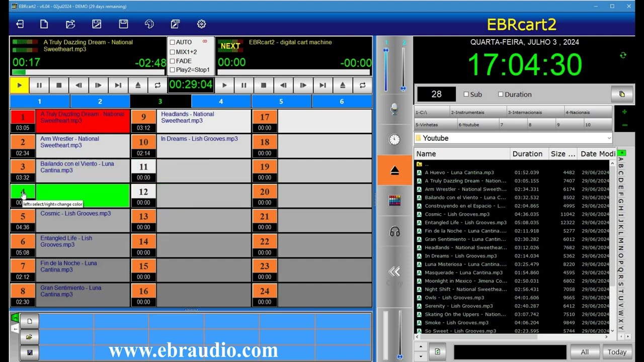Click the green refresh icon beside the clock
Image resolution: width=644 pixels, height=362 pixels.
[623, 55]
